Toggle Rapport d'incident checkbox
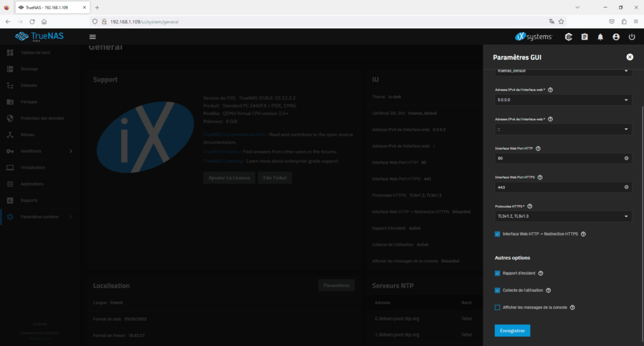Screen dimensions: 644x346 pos(497,274)
